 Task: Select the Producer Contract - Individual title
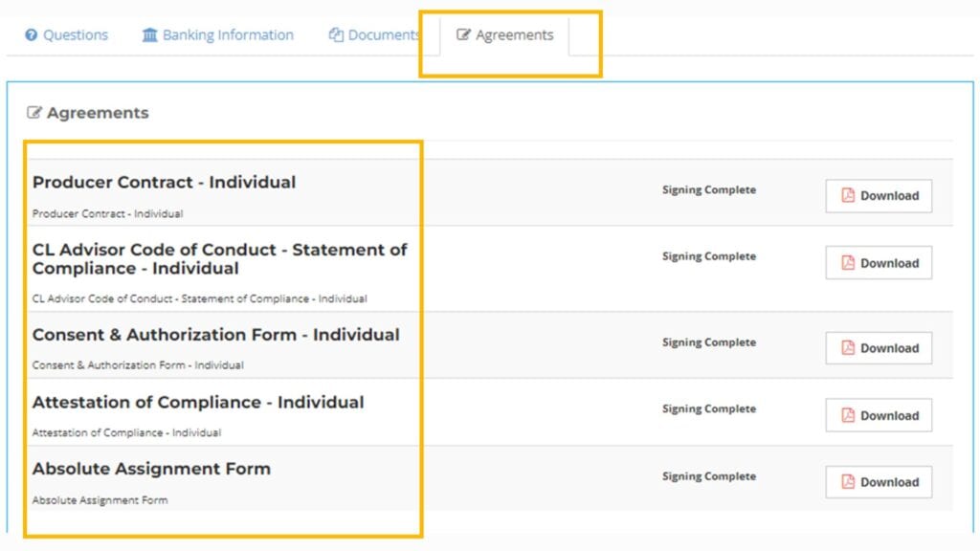point(164,182)
